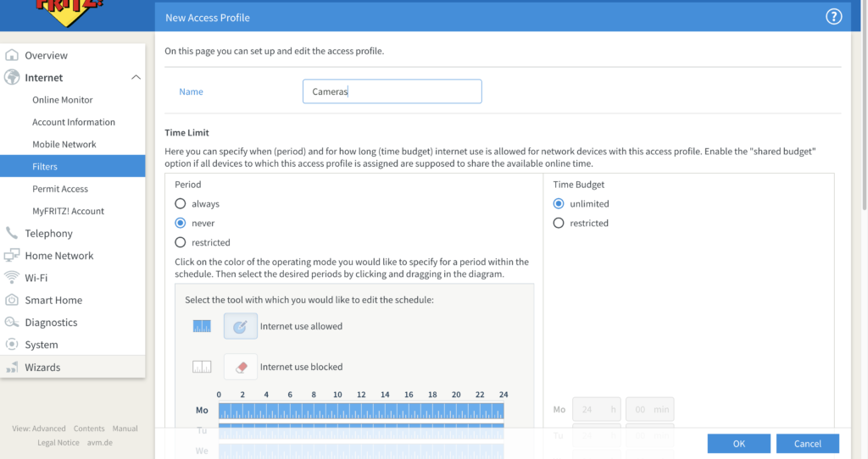Select Period never radio button
This screenshot has height=459, width=868.
coord(181,223)
